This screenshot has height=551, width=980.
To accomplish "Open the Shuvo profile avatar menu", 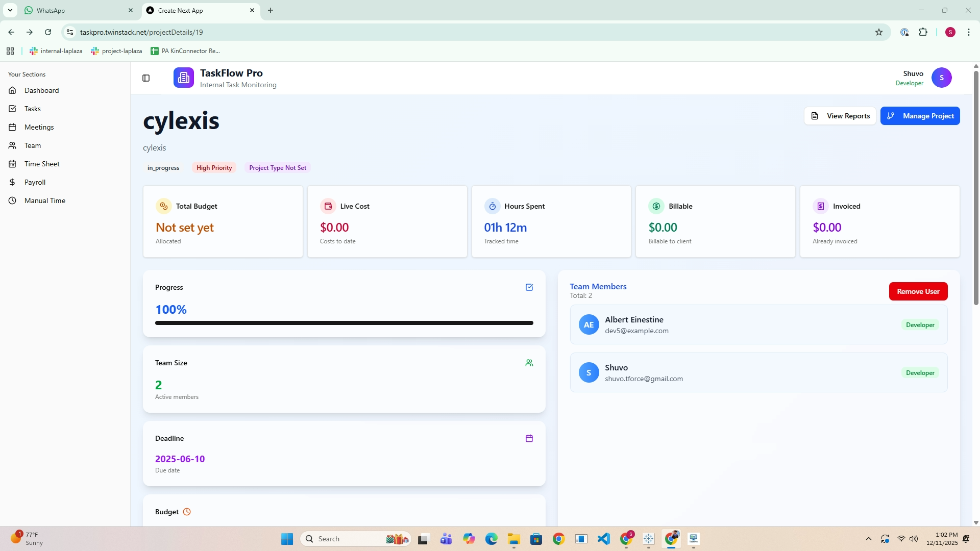I will click(x=941, y=78).
